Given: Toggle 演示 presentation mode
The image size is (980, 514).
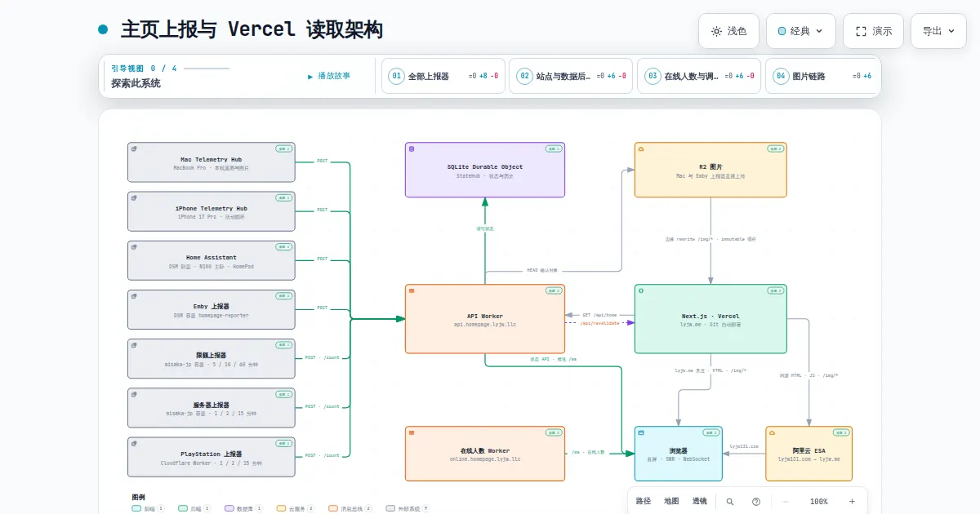Looking at the screenshot, I should click(x=873, y=31).
